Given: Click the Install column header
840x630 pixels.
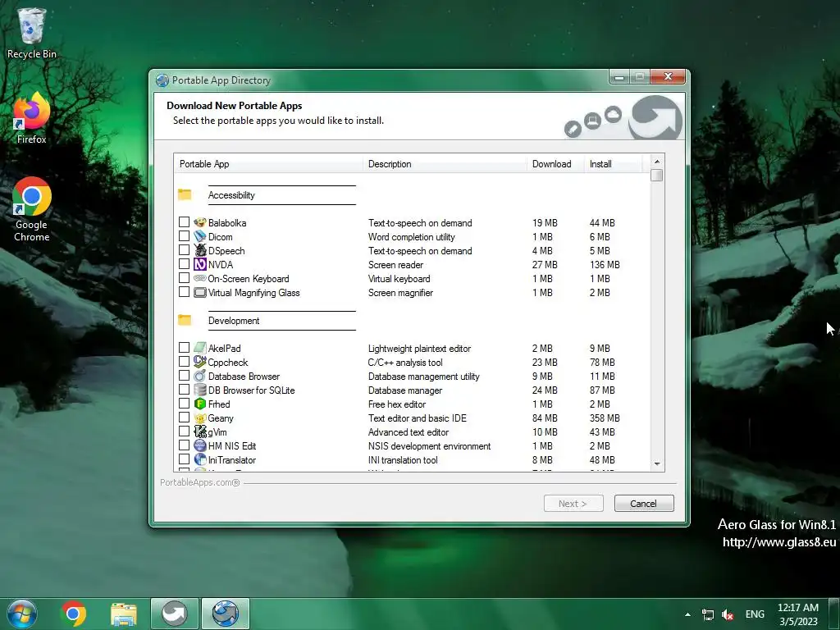Looking at the screenshot, I should coord(613,164).
